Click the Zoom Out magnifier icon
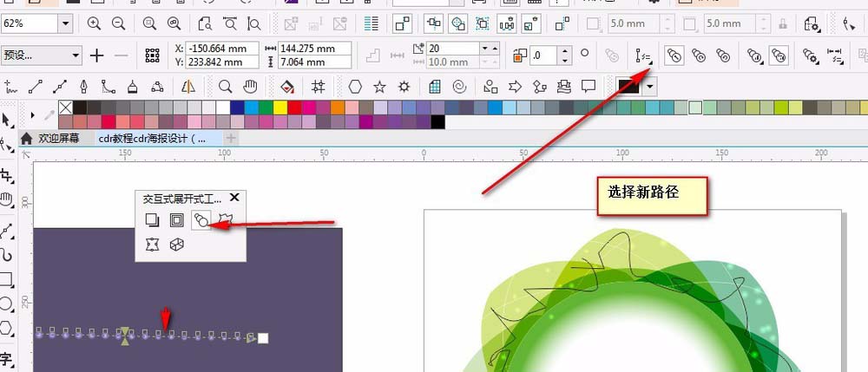868x372 pixels. click(x=118, y=23)
